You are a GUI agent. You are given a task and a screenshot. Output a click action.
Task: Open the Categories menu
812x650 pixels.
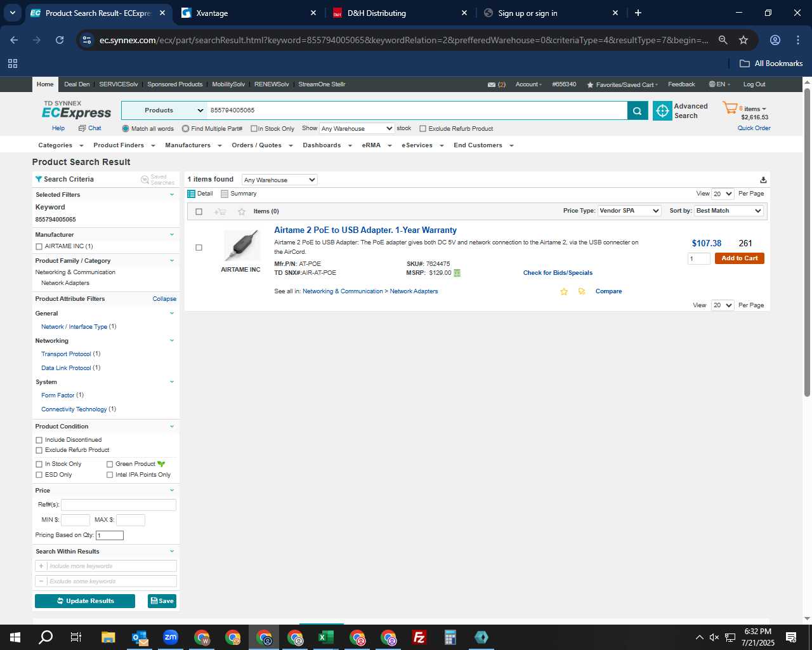point(60,145)
